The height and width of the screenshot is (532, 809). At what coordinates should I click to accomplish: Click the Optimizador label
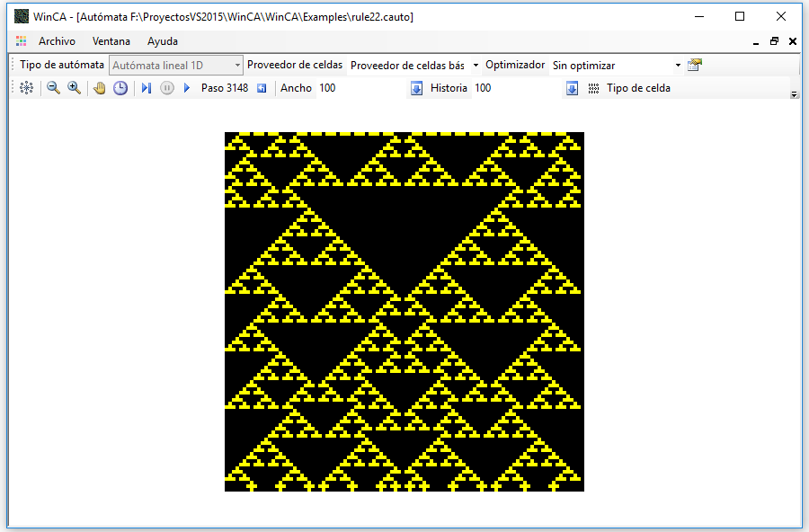pos(515,65)
